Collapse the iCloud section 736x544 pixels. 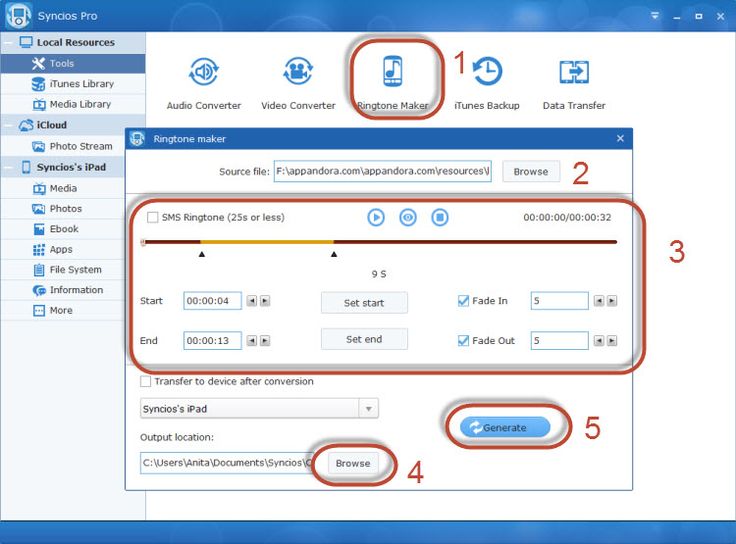click(8, 125)
